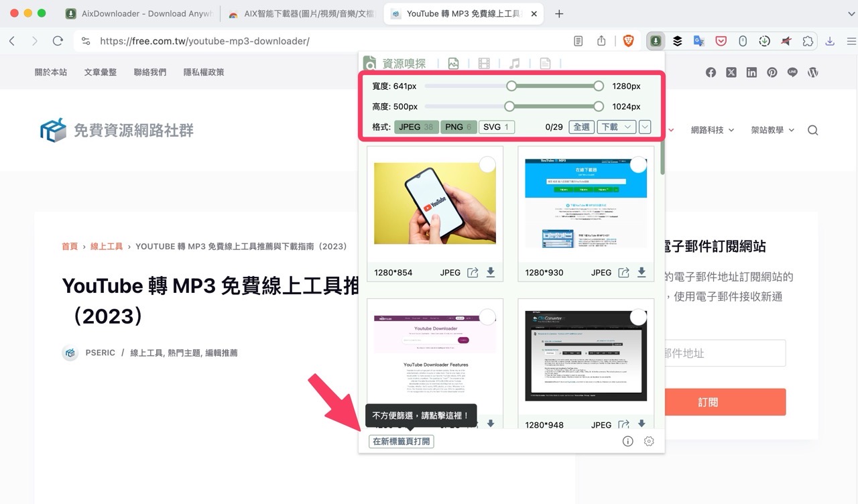Open the browser downloads tray icon
858x504 pixels.
pyautogui.click(x=830, y=41)
